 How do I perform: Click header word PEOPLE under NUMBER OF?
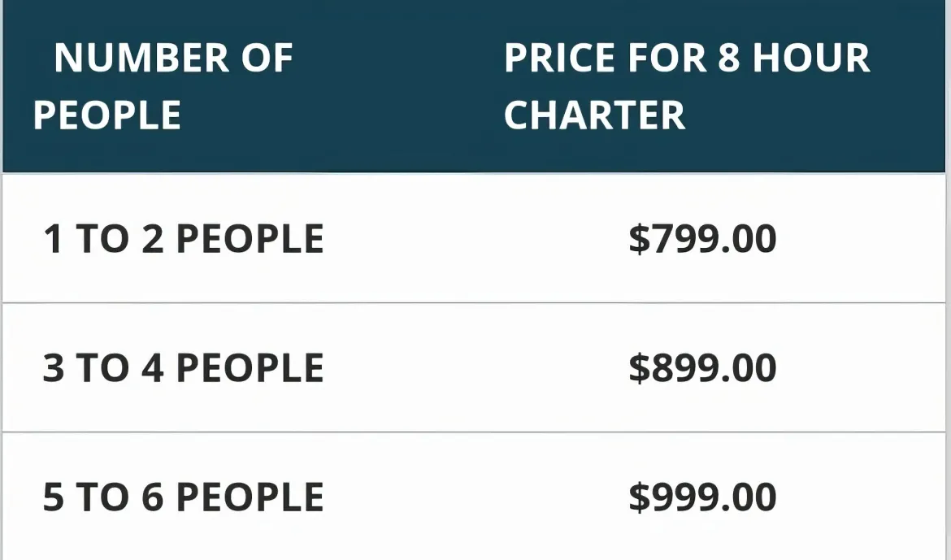(106, 115)
